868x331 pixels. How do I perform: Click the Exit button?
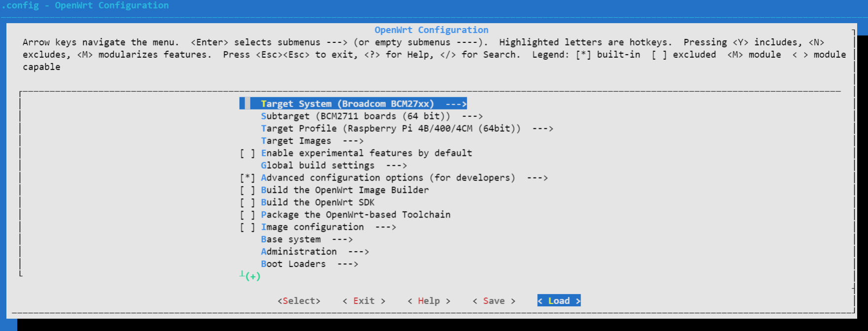pos(364,301)
